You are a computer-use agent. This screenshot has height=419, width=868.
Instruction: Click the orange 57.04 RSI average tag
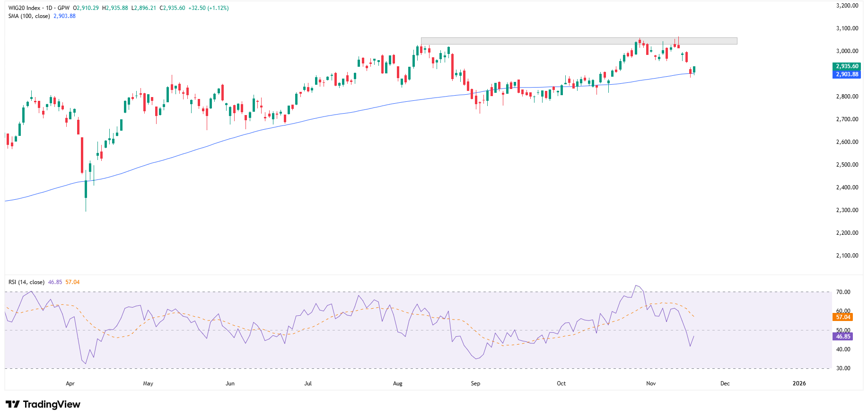tap(842, 317)
